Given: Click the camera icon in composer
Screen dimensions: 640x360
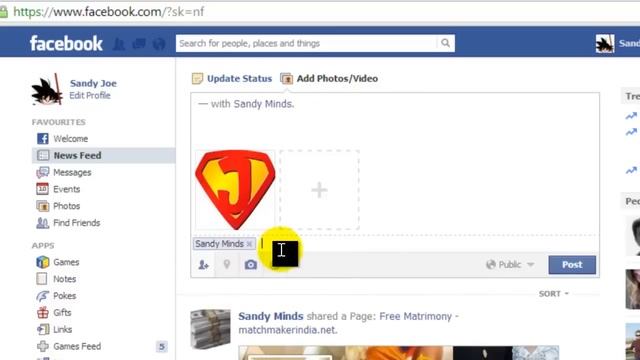Looking at the screenshot, I should [251, 265].
